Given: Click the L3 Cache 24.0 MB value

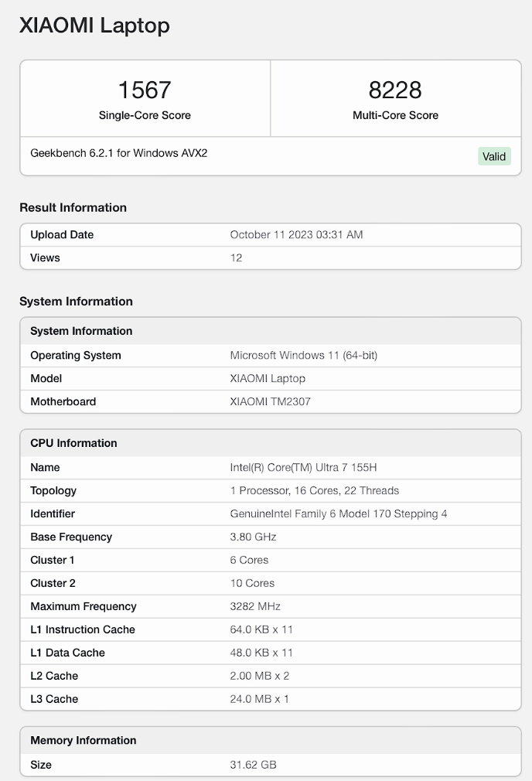Looking at the screenshot, I should point(259,700).
